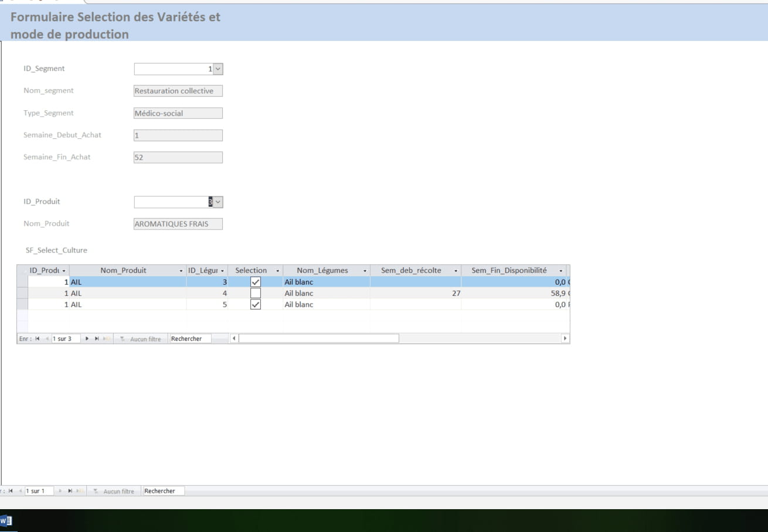
Task: Open Sem_deb_récolte column sort dropdown
Action: point(456,271)
